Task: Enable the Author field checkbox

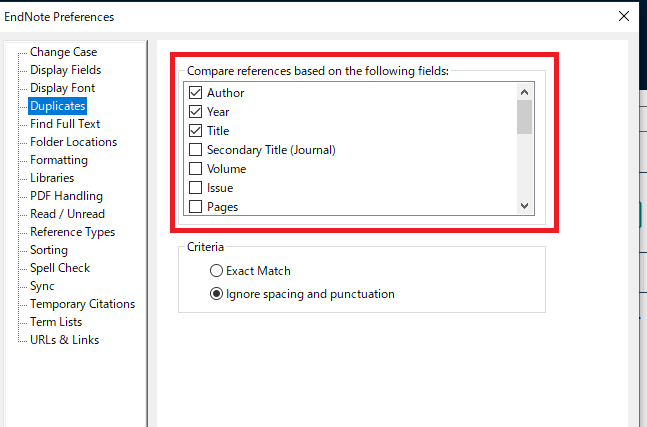Action: click(x=195, y=93)
